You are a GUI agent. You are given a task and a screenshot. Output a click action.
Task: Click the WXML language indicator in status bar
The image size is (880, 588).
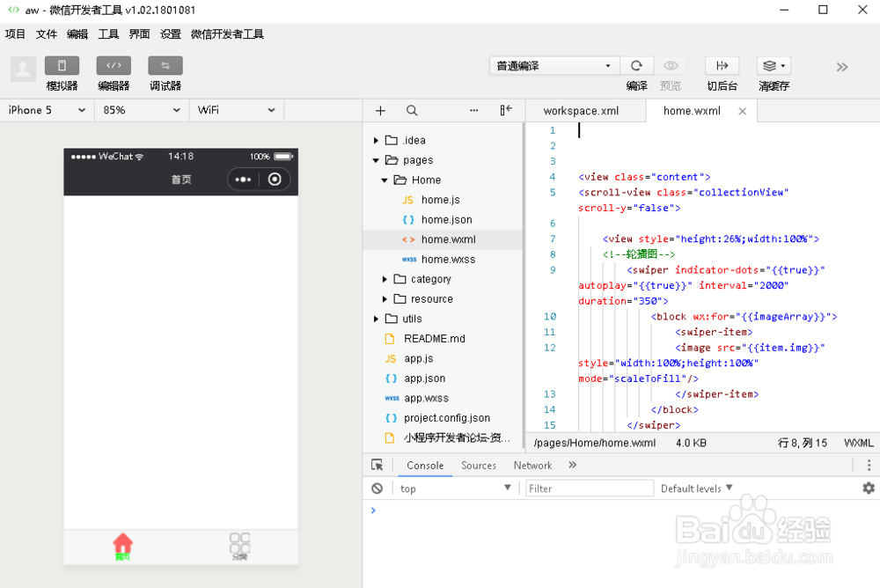pyautogui.click(x=859, y=443)
